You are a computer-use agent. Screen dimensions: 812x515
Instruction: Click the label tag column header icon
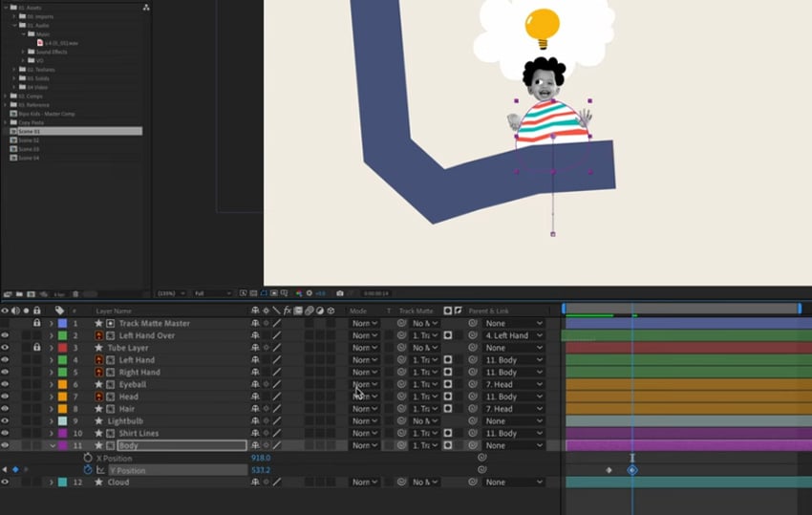(x=59, y=311)
